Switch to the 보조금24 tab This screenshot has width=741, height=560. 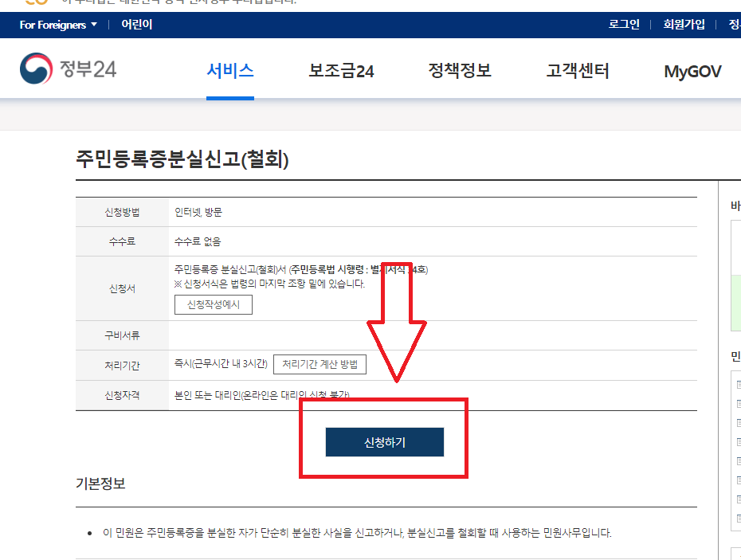point(341,71)
